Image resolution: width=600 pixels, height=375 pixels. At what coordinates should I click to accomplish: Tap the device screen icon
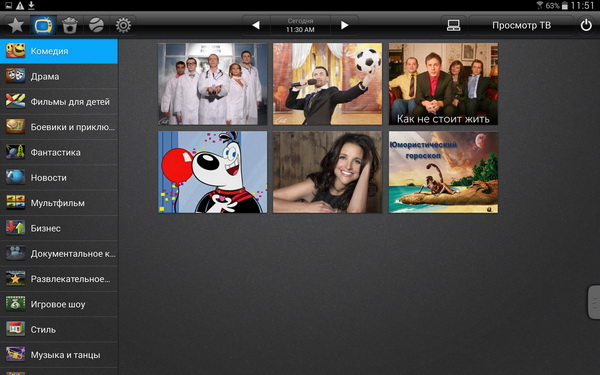point(453,25)
